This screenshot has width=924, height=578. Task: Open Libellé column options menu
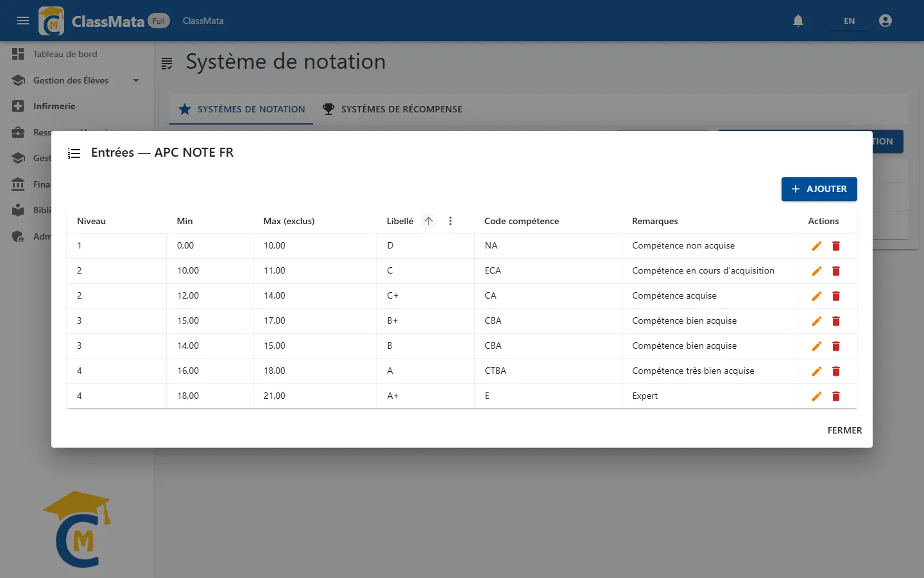pyautogui.click(x=450, y=221)
